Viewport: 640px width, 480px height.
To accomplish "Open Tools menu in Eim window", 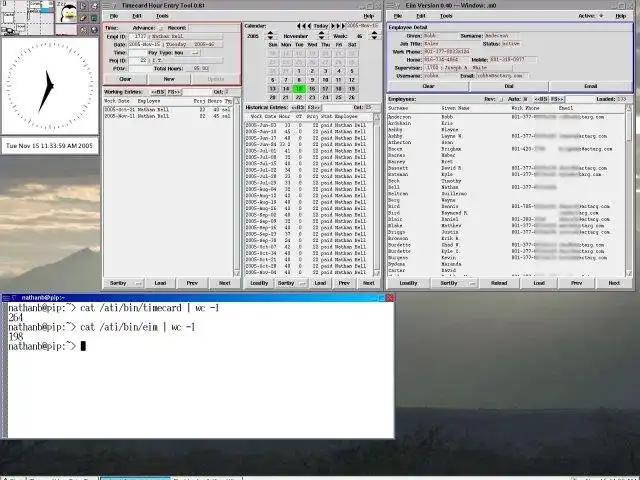I will click(446, 16).
